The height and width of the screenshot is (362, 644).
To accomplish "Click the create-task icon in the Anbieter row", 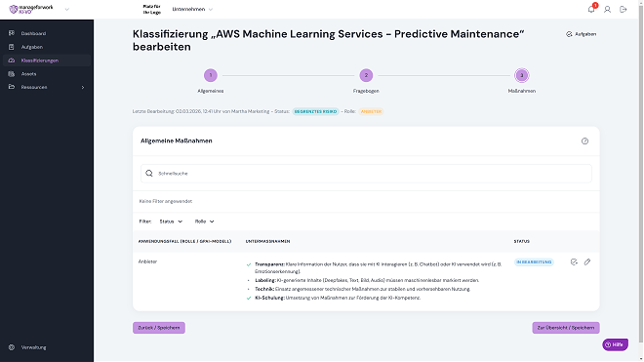I will tap(574, 261).
